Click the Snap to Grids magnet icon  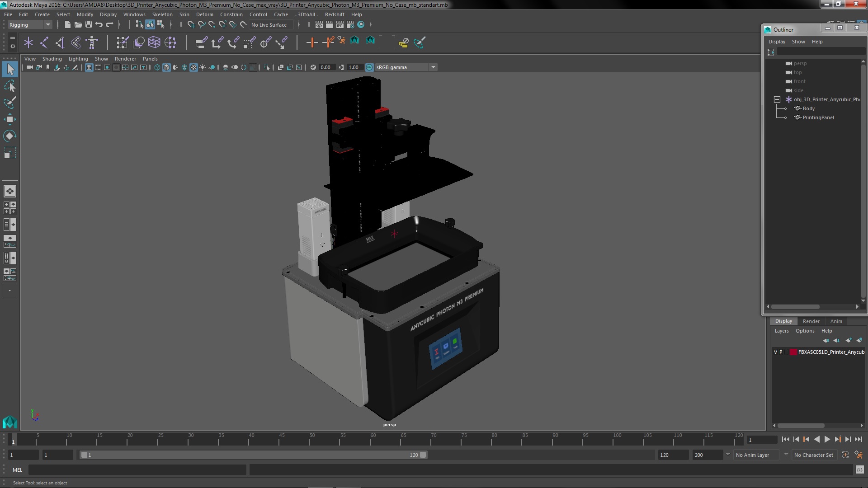click(191, 25)
